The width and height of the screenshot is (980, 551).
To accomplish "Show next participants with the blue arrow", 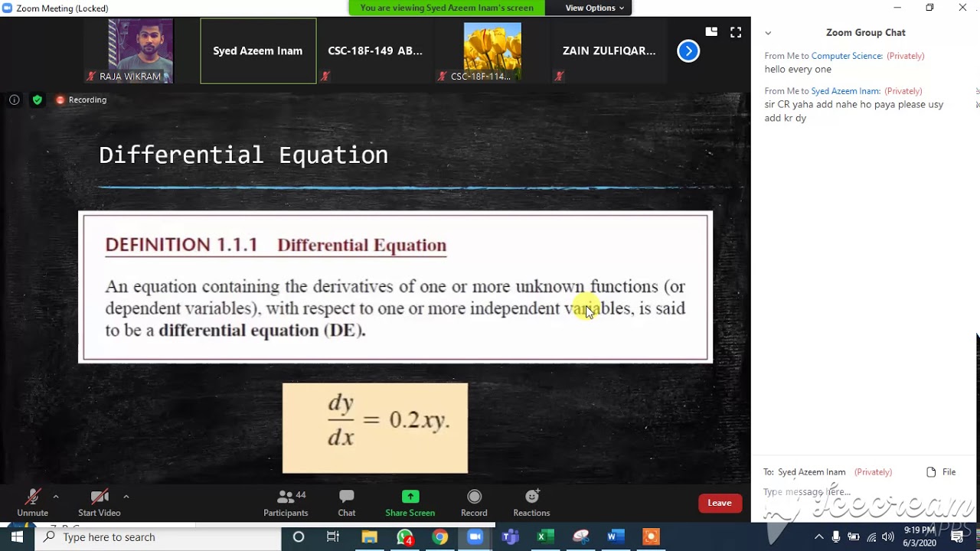I will tap(688, 51).
